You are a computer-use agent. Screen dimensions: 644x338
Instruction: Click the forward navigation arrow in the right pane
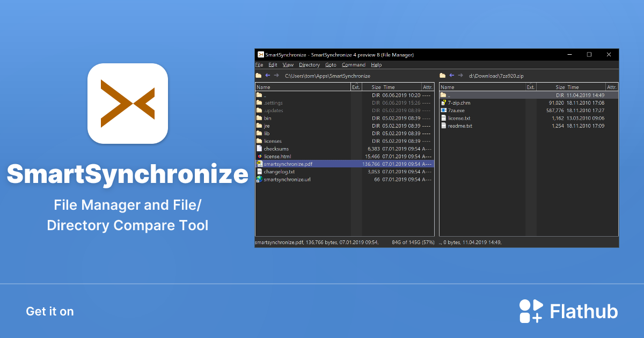[x=460, y=76]
